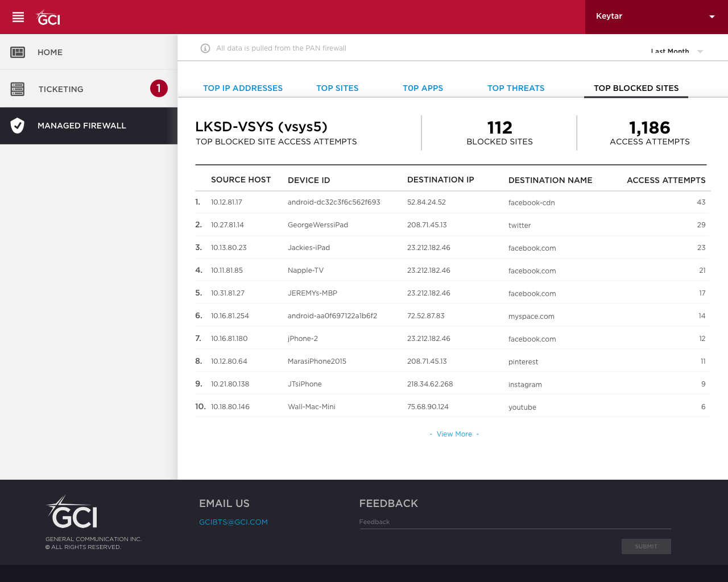Switch to the Top Apps tab

pyautogui.click(x=423, y=88)
